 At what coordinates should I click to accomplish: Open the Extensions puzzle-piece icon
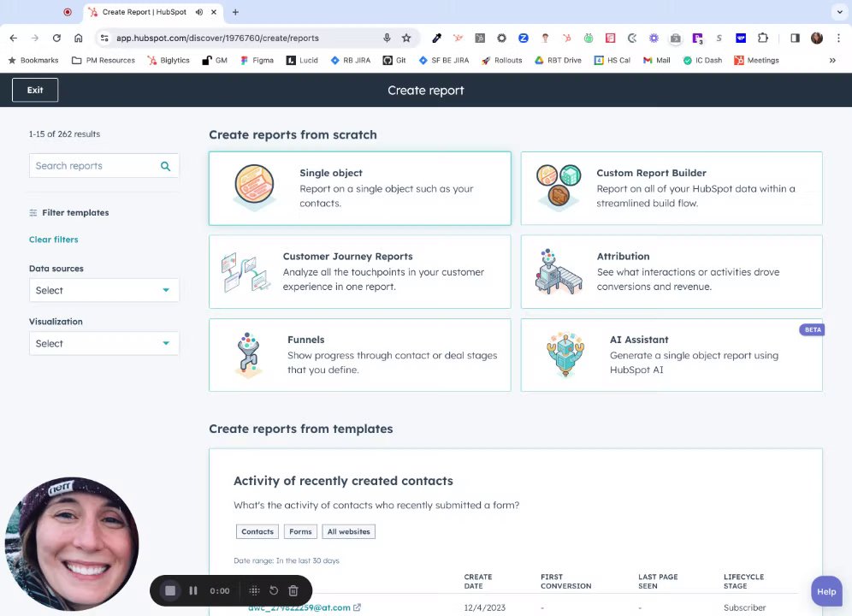763,38
